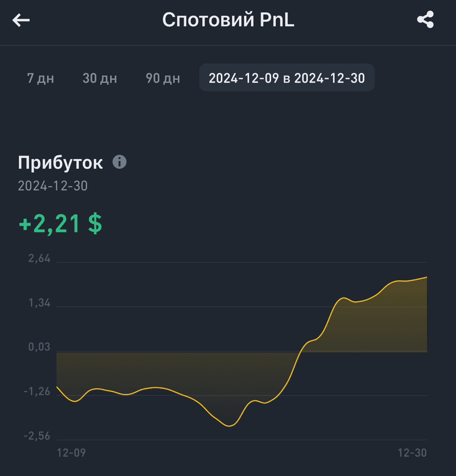Tap the 2024-12-30 date under Прибуток

click(52, 186)
